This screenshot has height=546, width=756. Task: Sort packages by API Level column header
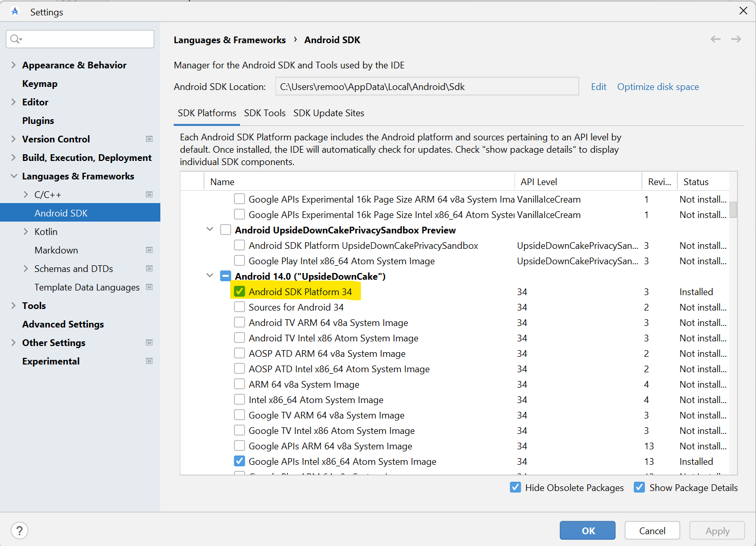click(x=578, y=181)
